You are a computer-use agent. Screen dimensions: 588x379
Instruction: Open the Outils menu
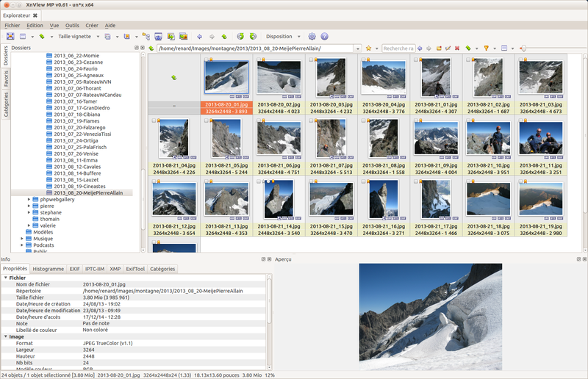(72, 25)
